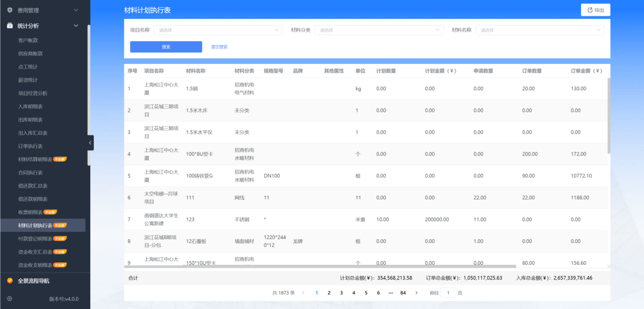Click the 清空搜索 link
The image size is (644, 309).
coord(219,46)
